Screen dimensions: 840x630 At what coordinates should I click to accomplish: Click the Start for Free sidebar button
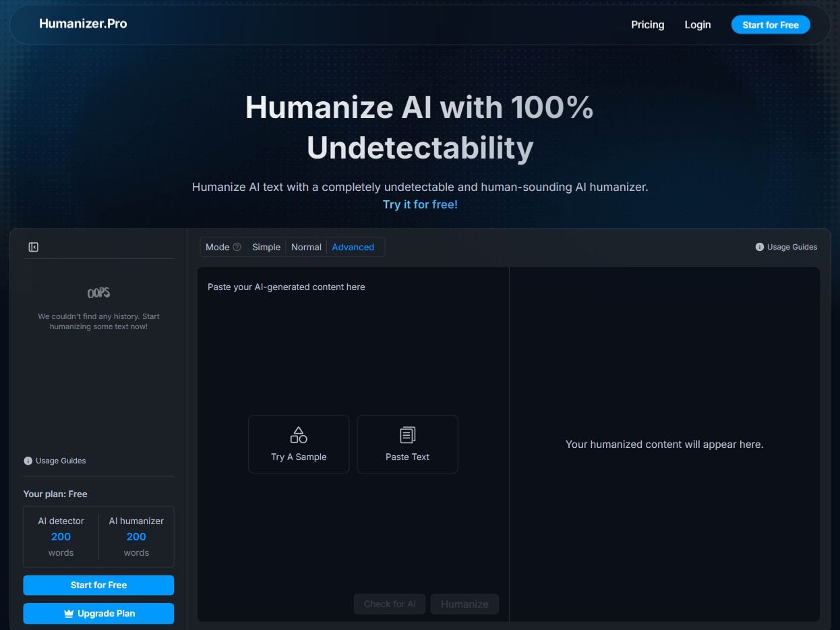click(98, 585)
